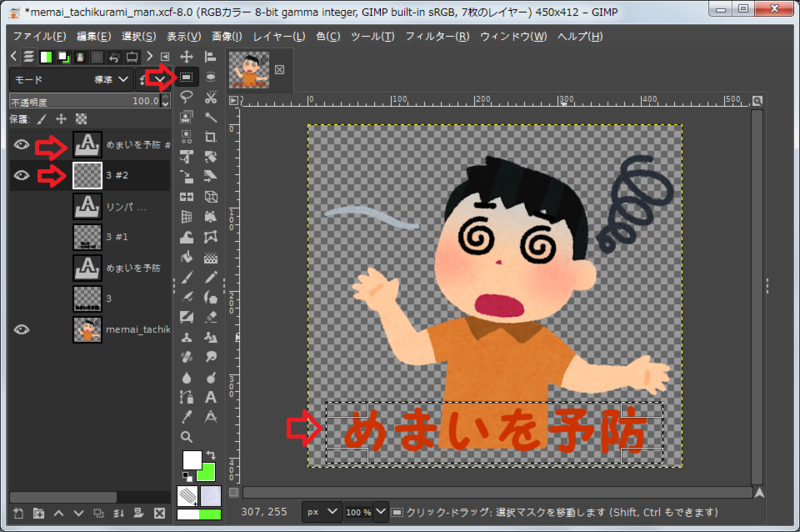Image resolution: width=800 pixels, height=532 pixels.
Task: Select the Crop tool
Action: click(x=210, y=137)
